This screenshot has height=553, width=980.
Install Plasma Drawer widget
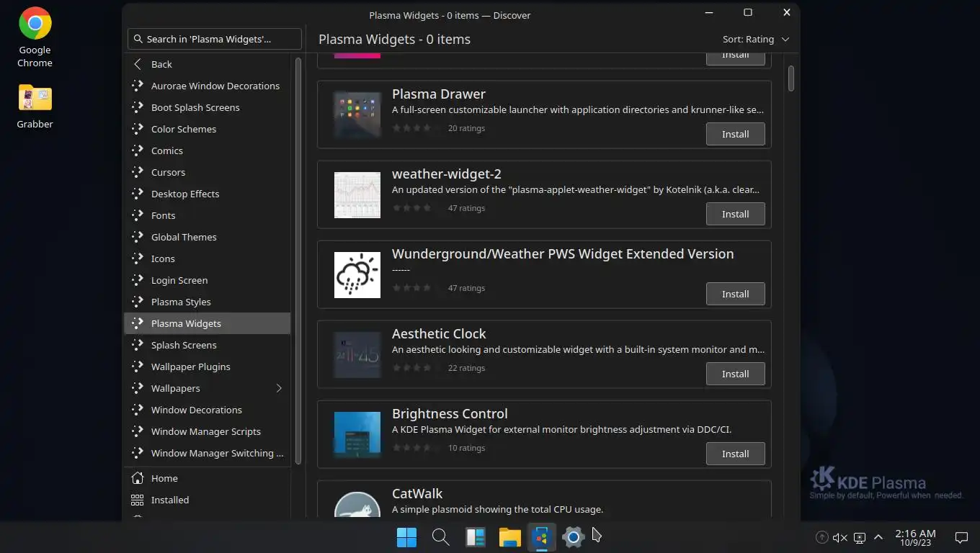735,134
